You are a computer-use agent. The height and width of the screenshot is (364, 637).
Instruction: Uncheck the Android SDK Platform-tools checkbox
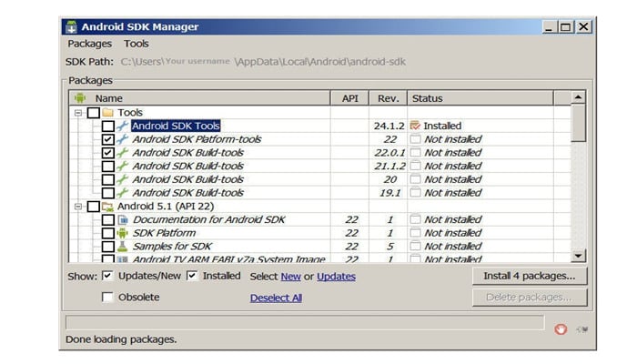[x=107, y=139]
